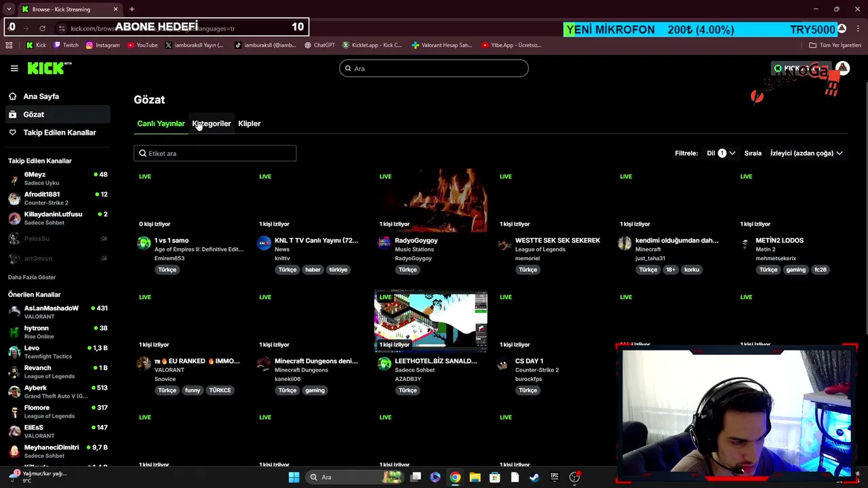Open the Kick bookmark in bookmarks bar

(36, 45)
